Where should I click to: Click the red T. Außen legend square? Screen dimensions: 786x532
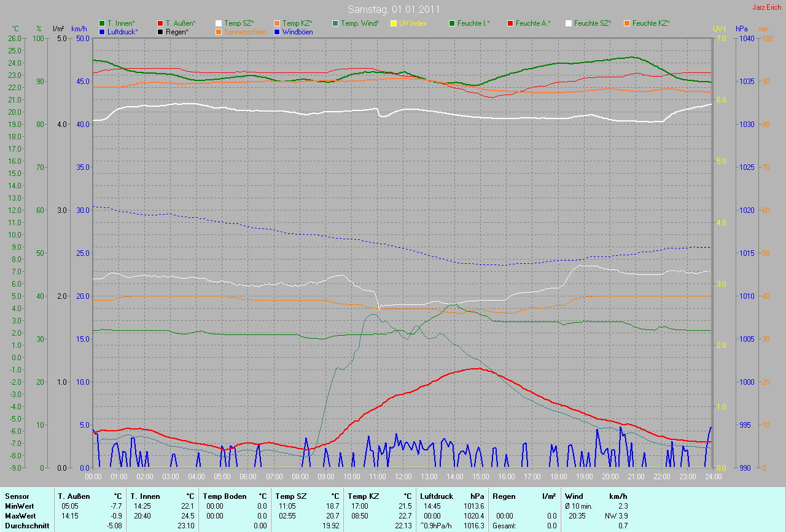161,23
